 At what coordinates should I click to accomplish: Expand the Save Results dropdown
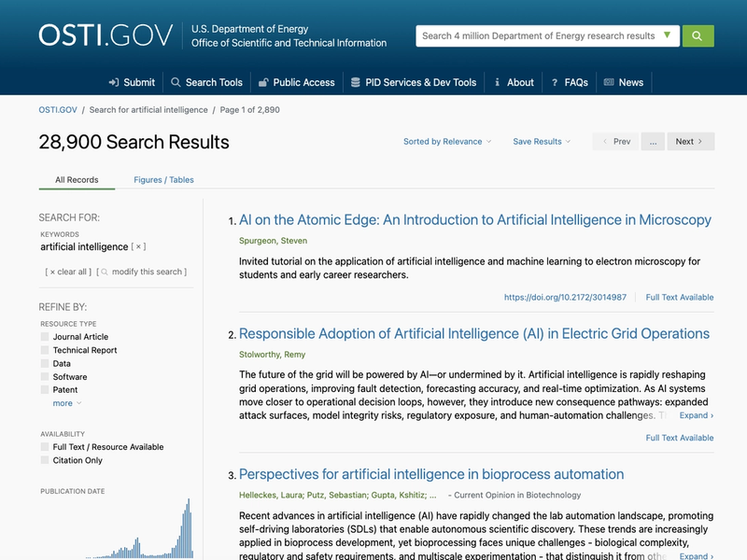pyautogui.click(x=537, y=141)
